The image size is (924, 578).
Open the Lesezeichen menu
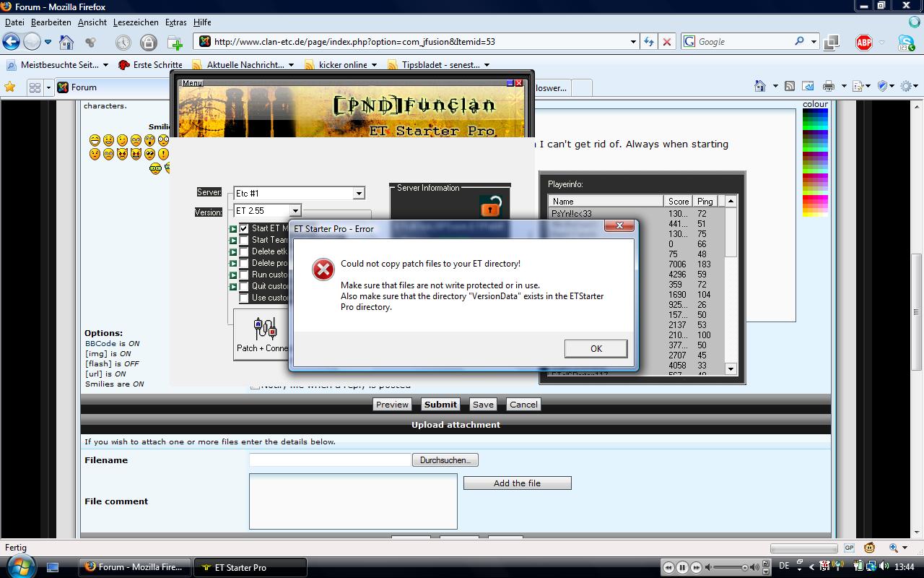click(x=136, y=22)
